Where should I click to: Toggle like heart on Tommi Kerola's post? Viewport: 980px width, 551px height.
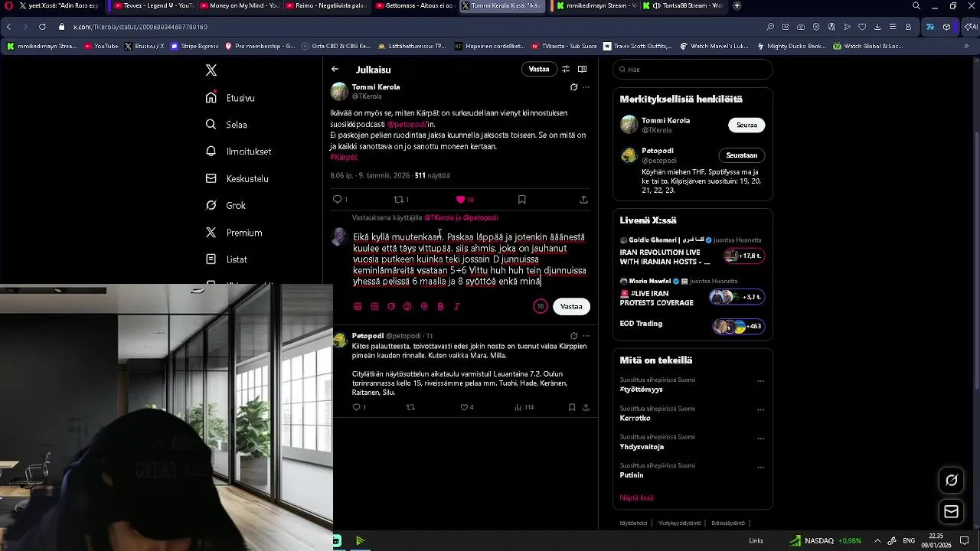pyautogui.click(x=465, y=199)
